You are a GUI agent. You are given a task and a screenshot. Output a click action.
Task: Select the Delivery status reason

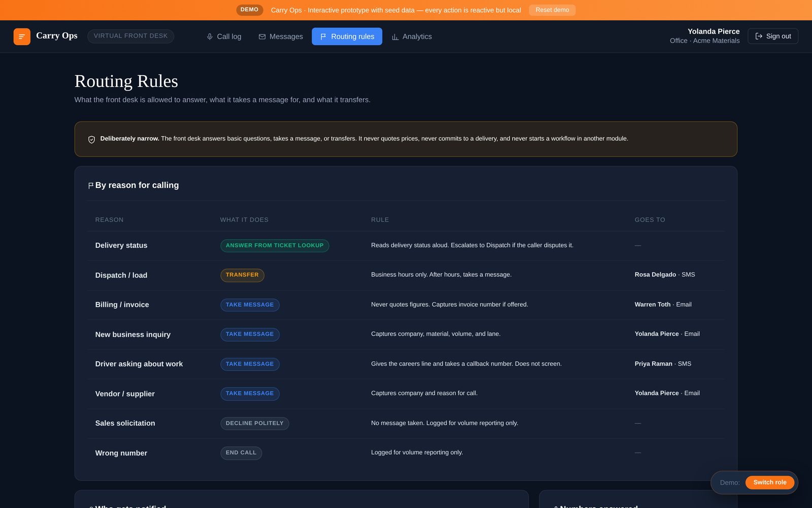point(121,245)
